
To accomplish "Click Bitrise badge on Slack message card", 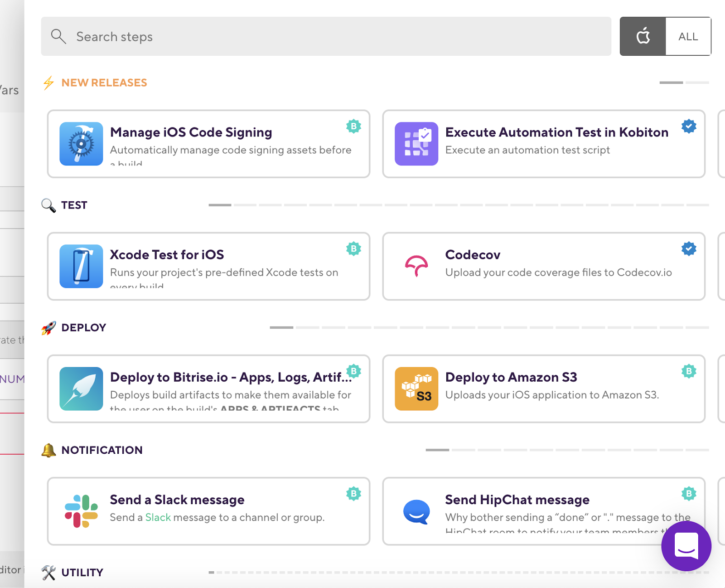I will [353, 493].
